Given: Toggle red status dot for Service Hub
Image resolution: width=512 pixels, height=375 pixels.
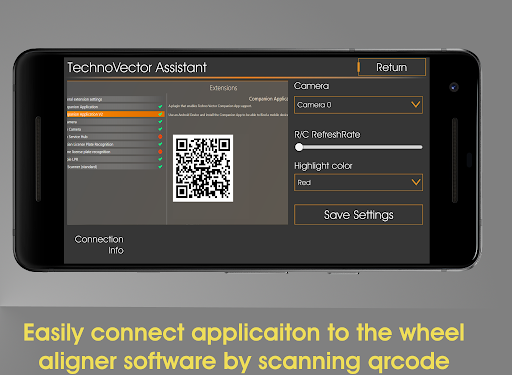Looking at the screenshot, I should pos(160,137).
